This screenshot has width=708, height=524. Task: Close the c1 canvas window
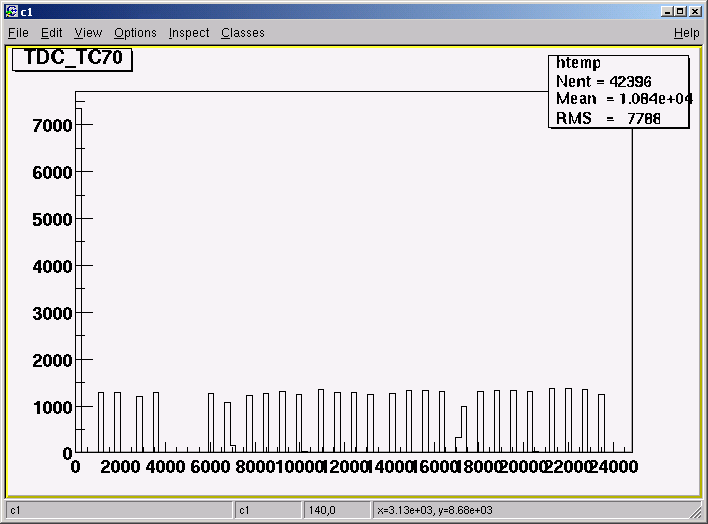[695, 11]
